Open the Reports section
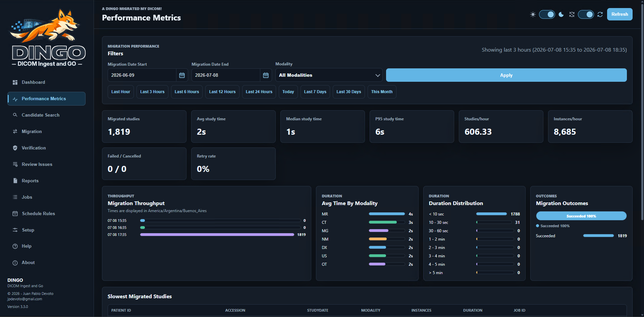The image size is (644, 317). (46, 181)
